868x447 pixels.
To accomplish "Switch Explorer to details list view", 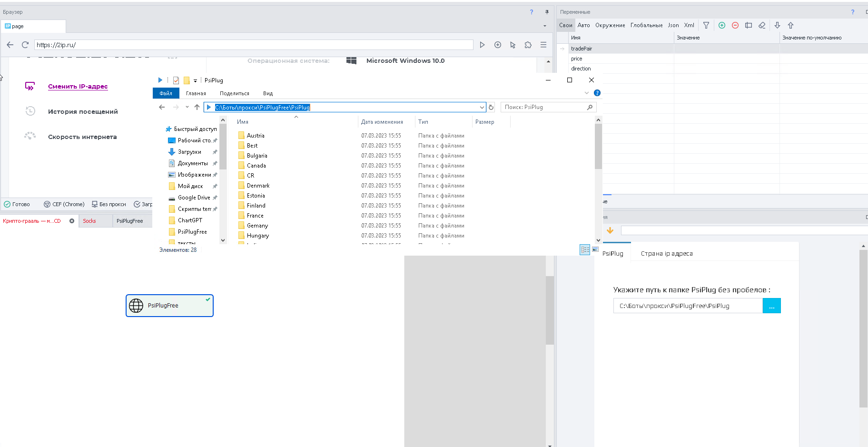I will [x=585, y=249].
